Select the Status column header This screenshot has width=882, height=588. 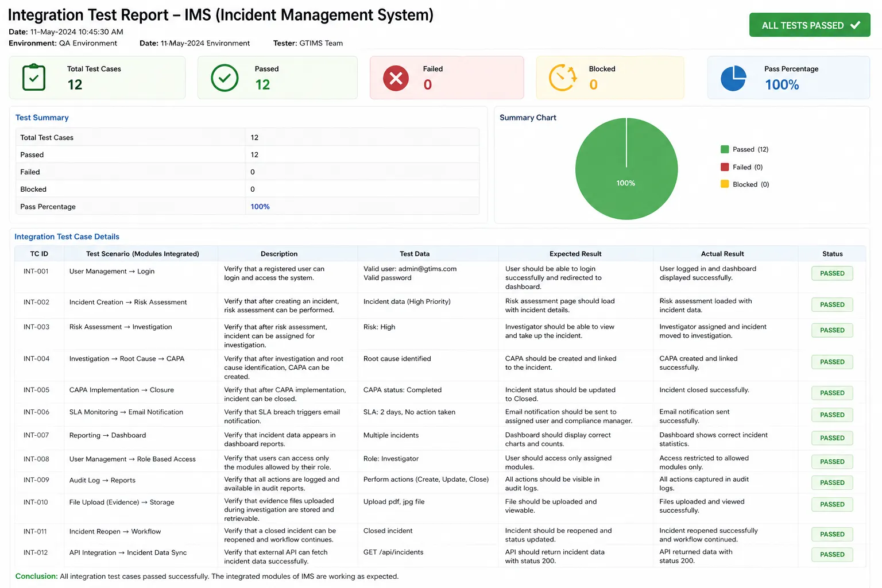[x=832, y=254]
